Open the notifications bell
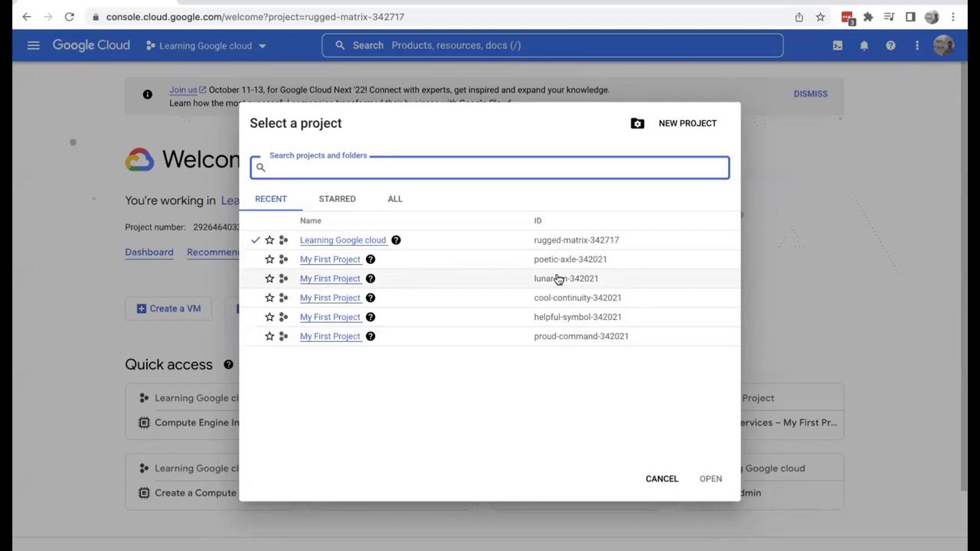The image size is (980, 551). tap(864, 45)
